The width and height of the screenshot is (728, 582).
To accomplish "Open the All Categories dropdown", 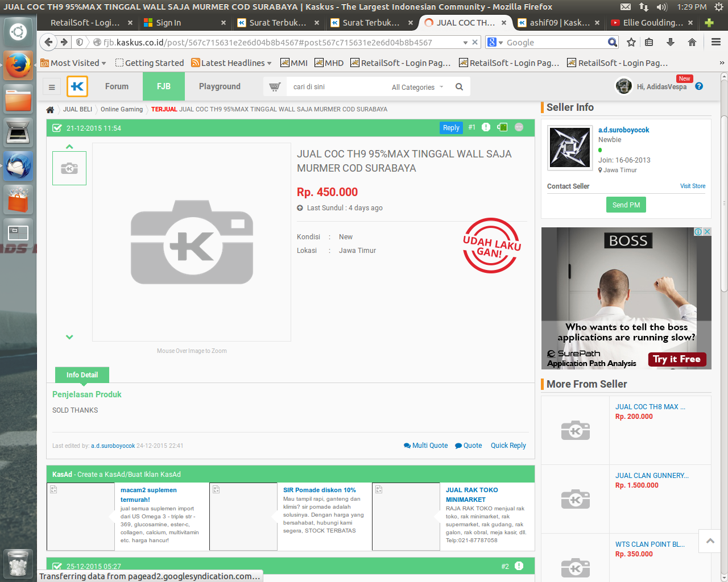I will [417, 87].
